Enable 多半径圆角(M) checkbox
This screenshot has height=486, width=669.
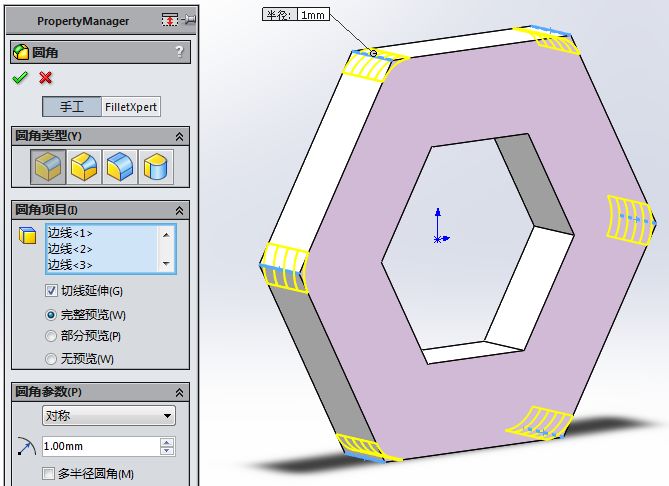(x=49, y=474)
